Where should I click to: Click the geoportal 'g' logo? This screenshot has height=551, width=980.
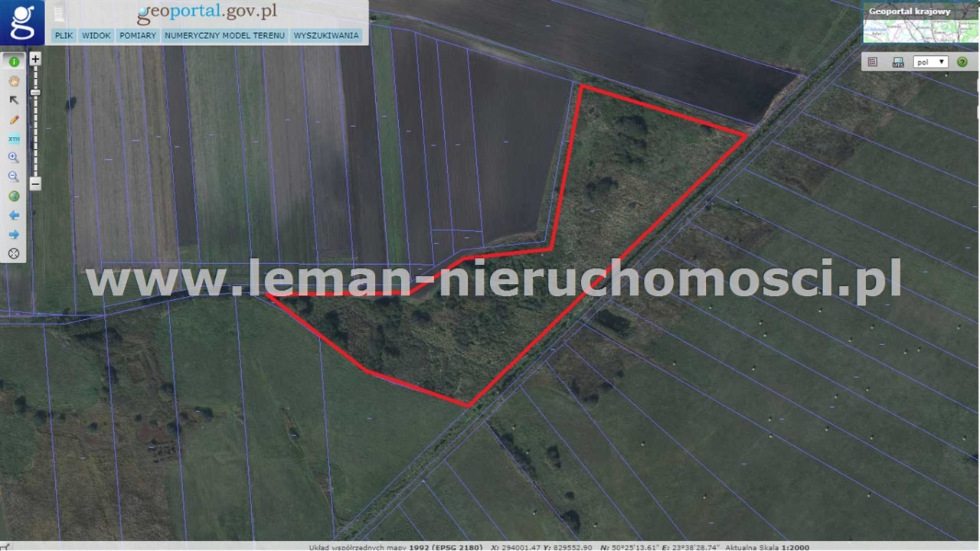[22, 22]
